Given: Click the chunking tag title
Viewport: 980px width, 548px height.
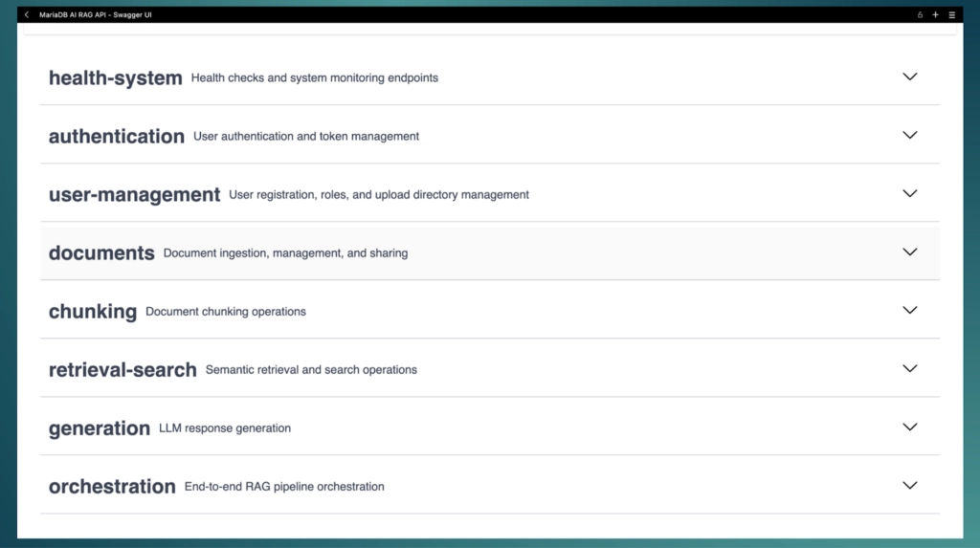Looking at the screenshot, I should click(x=93, y=312).
